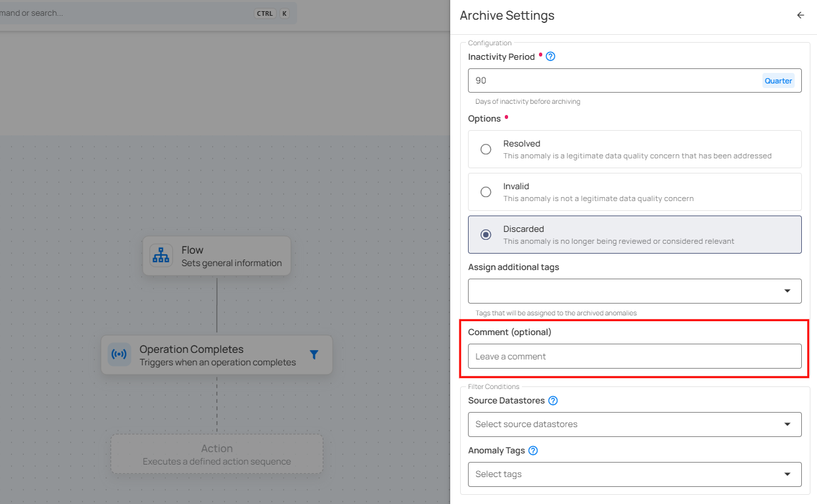
Task: Click the Anomaly Tags help icon
Action: tap(533, 451)
